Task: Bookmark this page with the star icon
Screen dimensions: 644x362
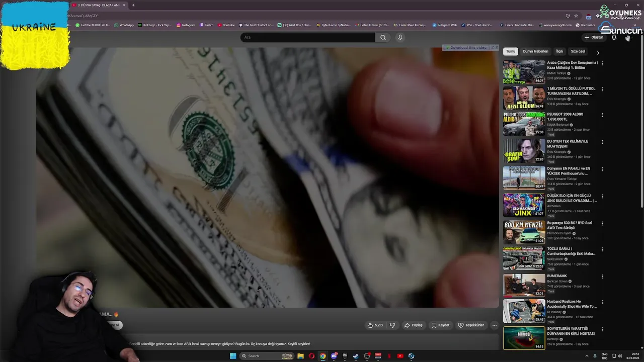Action: [x=576, y=16]
